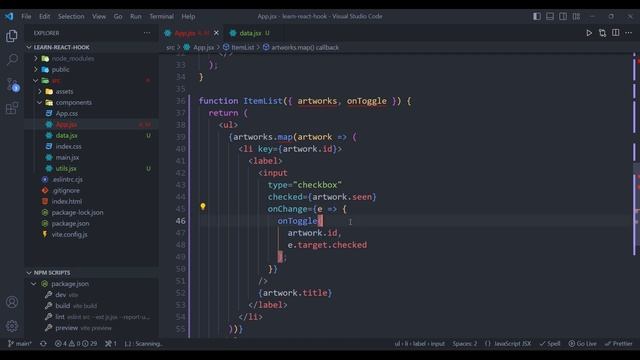This screenshot has width=640, height=360.
Task: Open the View menu
Action: pyautogui.click(x=99, y=16)
